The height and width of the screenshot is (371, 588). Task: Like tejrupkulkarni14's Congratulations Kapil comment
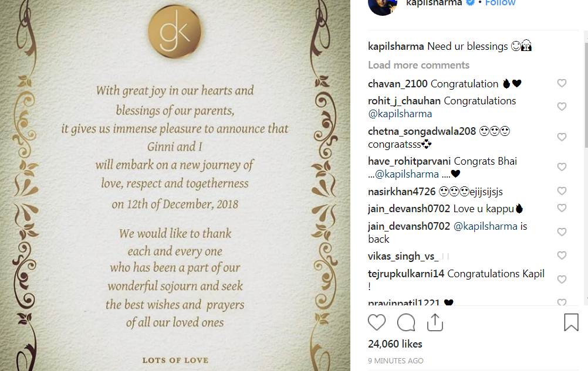point(562,279)
